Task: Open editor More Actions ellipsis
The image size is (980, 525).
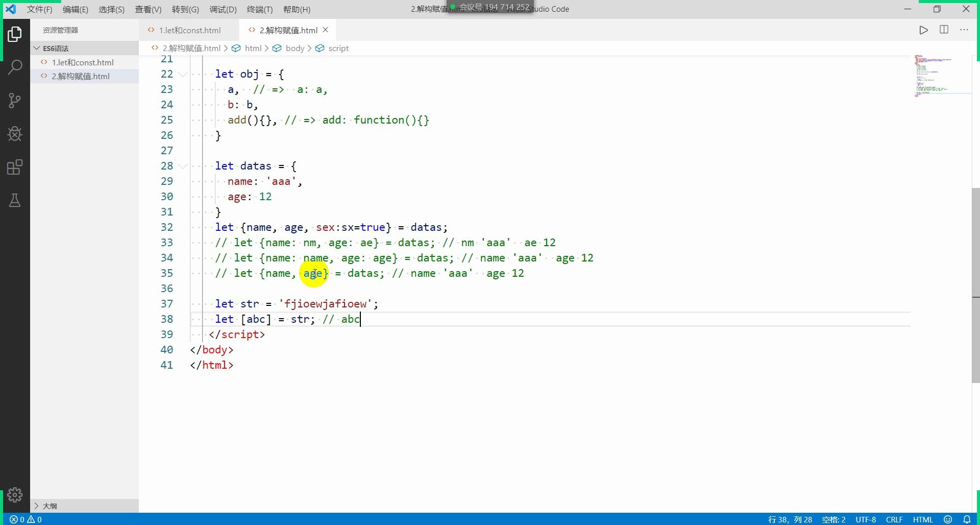Action: coord(964,30)
